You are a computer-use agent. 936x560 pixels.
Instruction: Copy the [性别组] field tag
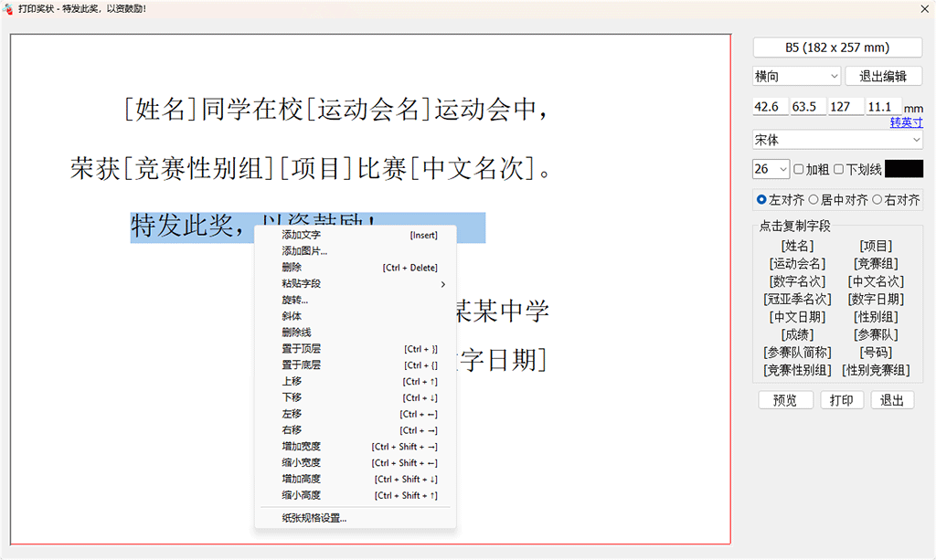coord(876,317)
